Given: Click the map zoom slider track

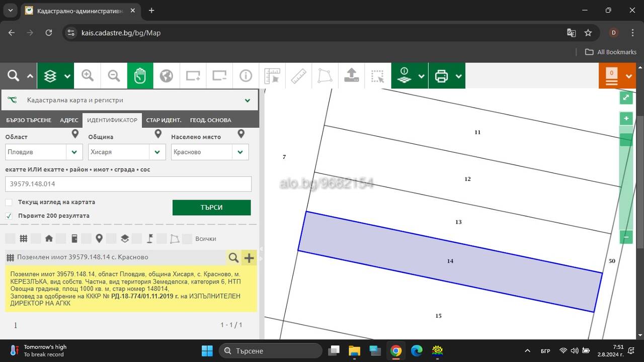Looking at the screenshot, I should coord(626,178).
